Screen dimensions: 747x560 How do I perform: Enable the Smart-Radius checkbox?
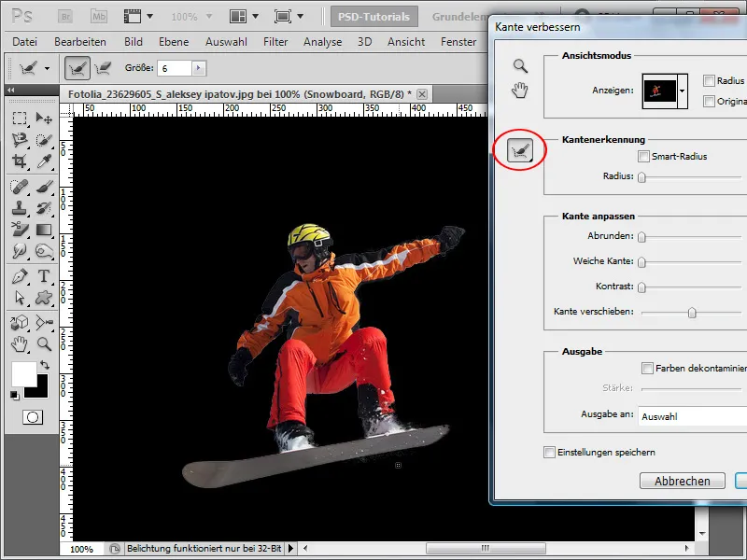click(x=643, y=156)
